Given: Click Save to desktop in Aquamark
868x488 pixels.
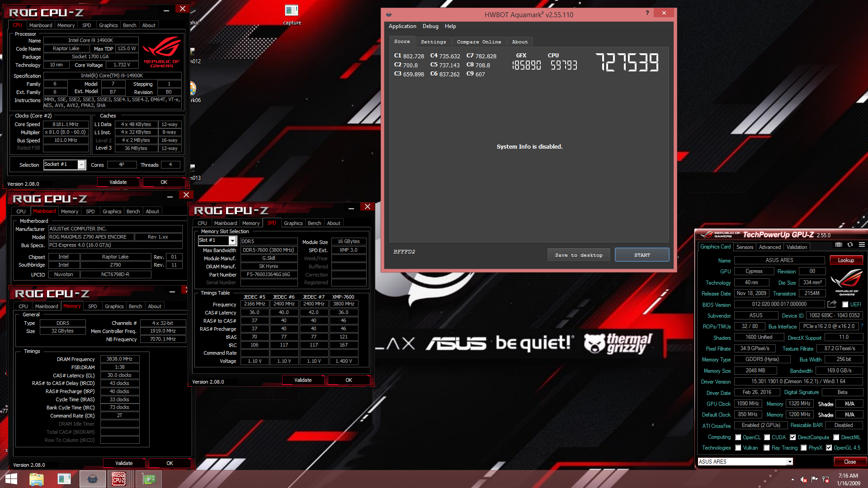Looking at the screenshot, I should (x=579, y=255).
